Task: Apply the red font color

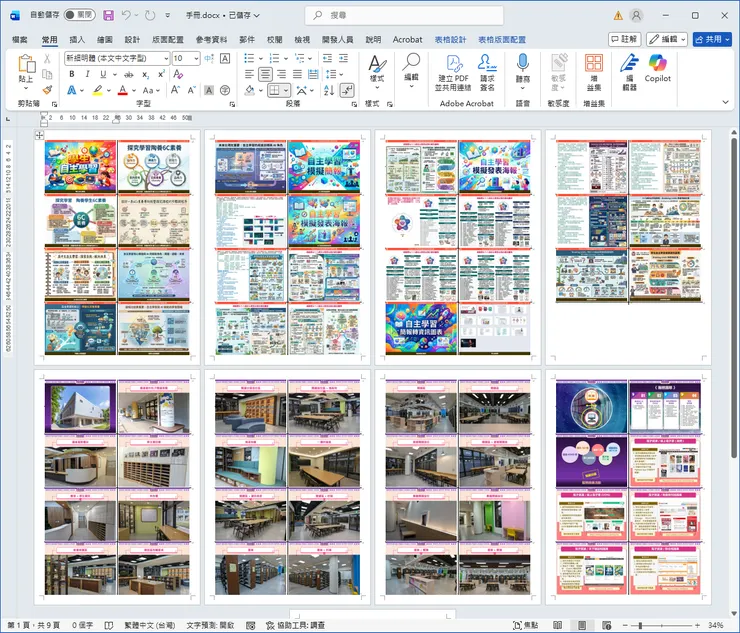Action: [x=123, y=90]
